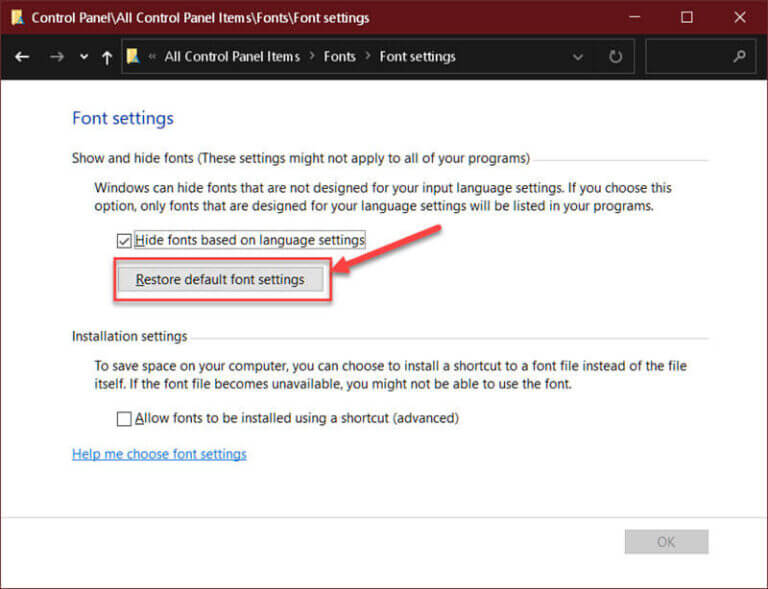Click Restore default font settings button
Viewport: 768px width, 589px height.
(220, 279)
